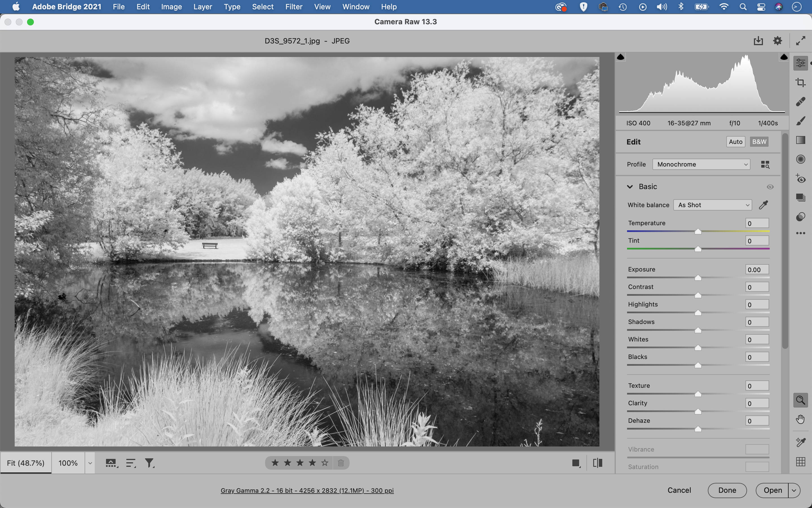The height and width of the screenshot is (508, 812).
Task: Select the Red Eye removal tool
Action: pyautogui.click(x=801, y=178)
